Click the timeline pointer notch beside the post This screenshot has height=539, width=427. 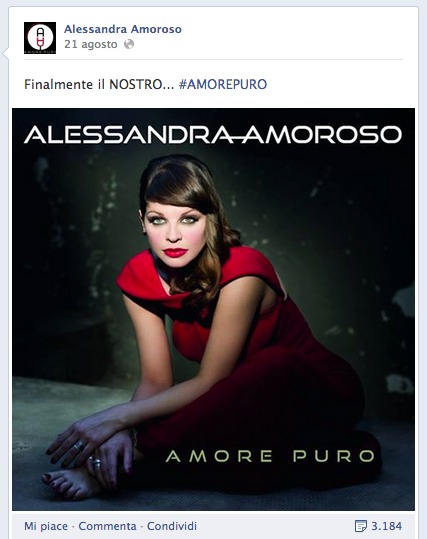coord(5,54)
